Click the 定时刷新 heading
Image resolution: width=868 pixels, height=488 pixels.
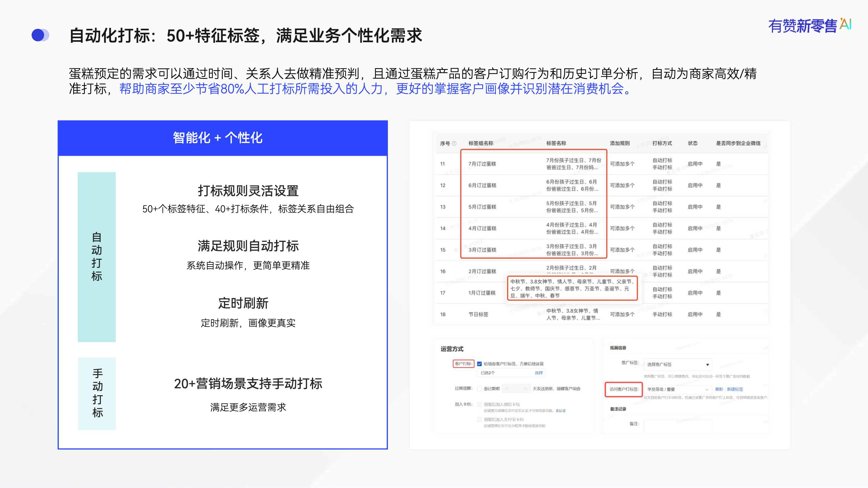pos(243,303)
